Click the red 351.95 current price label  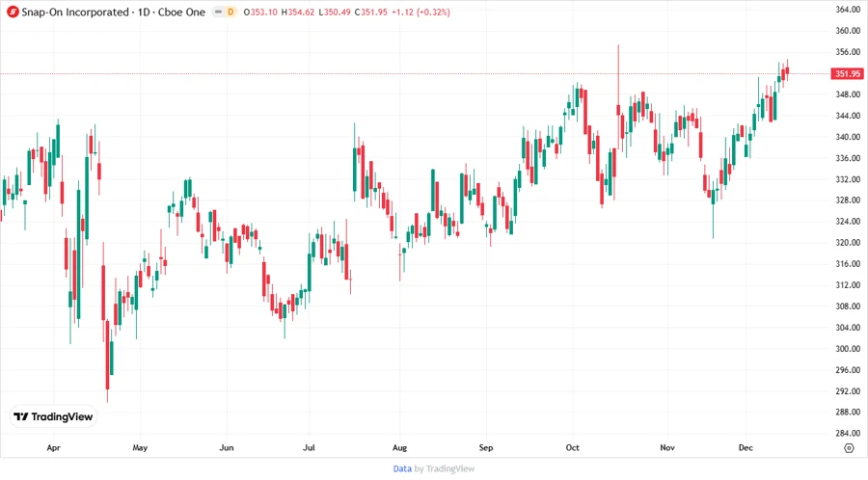848,73
